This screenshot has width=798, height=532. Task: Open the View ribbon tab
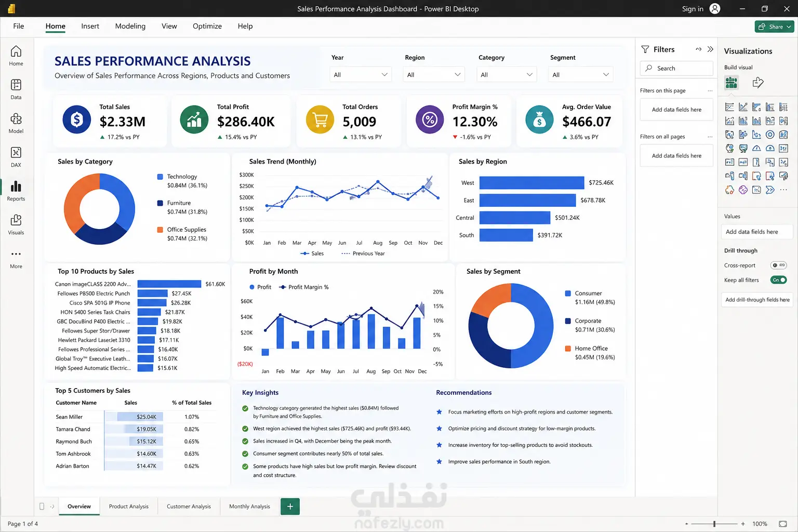tap(169, 26)
